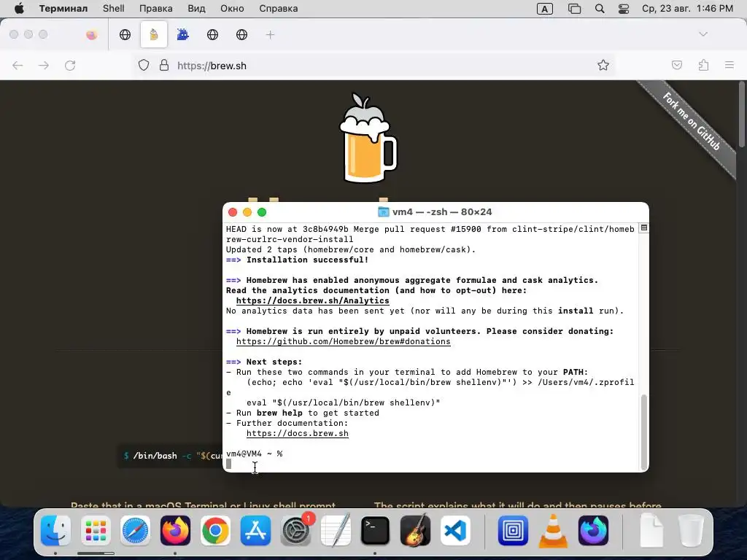747x560 pixels.
Task: Open Firefox from the Dock
Action: point(175,531)
